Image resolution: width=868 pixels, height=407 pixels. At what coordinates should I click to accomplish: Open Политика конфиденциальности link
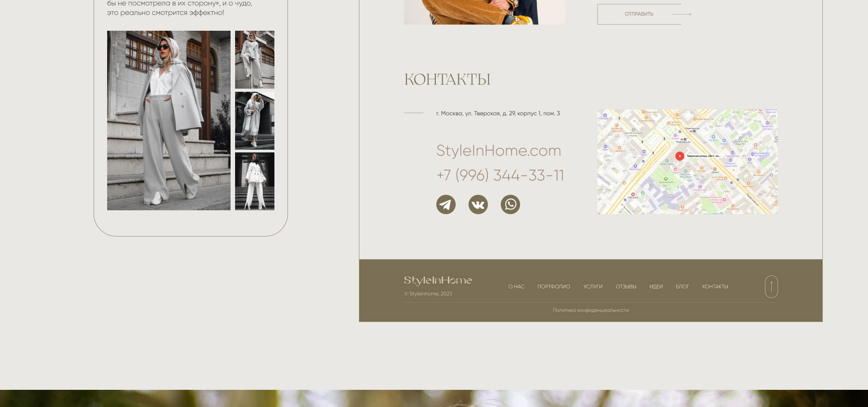[591, 310]
